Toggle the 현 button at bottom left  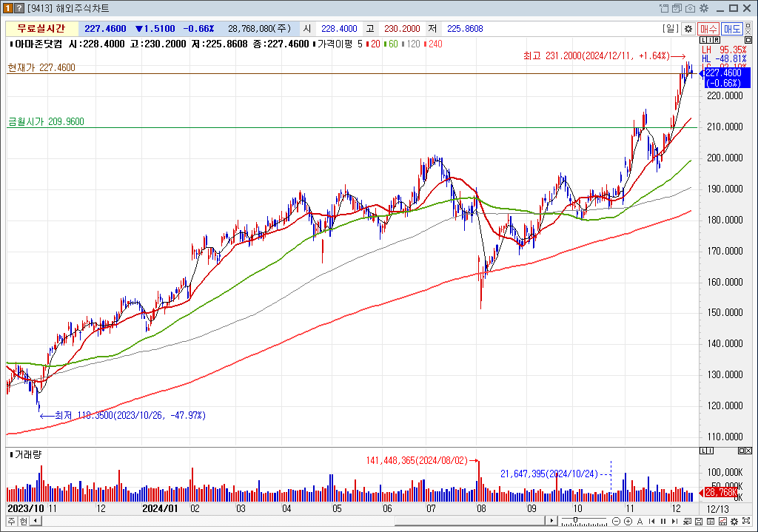[x=23, y=522]
